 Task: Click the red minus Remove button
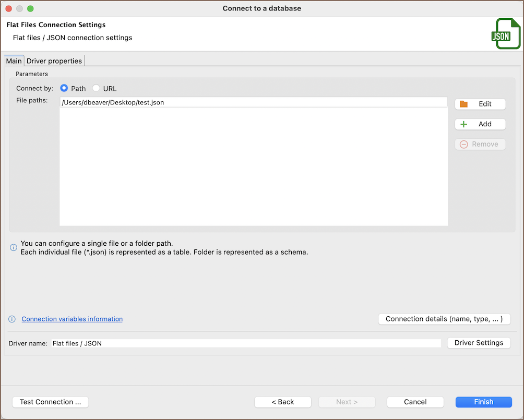480,145
